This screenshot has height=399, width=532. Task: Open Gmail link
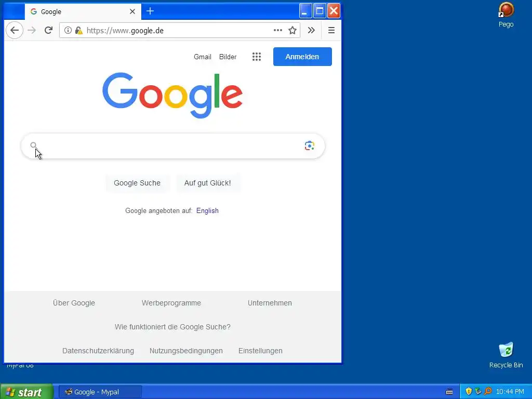(203, 57)
